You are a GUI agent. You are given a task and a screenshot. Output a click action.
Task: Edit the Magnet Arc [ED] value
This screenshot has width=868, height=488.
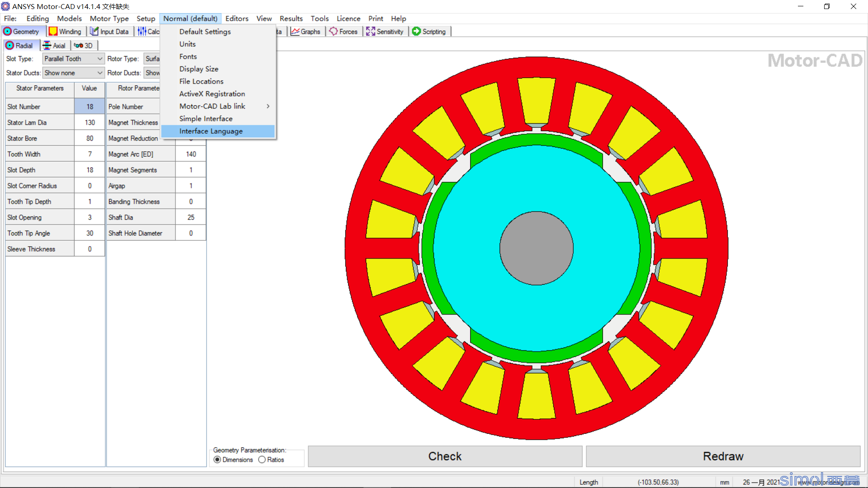pyautogui.click(x=191, y=154)
